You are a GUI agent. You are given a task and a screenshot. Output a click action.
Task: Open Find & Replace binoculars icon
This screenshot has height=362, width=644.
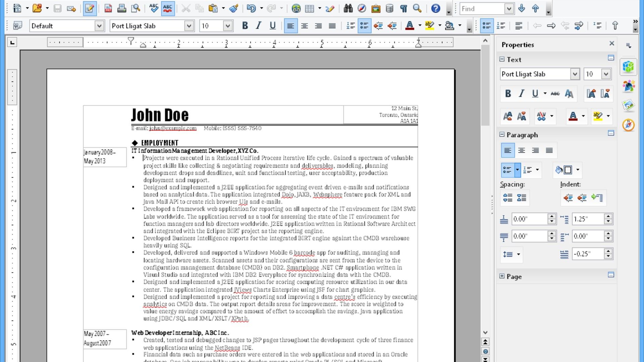click(x=348, y=8)
